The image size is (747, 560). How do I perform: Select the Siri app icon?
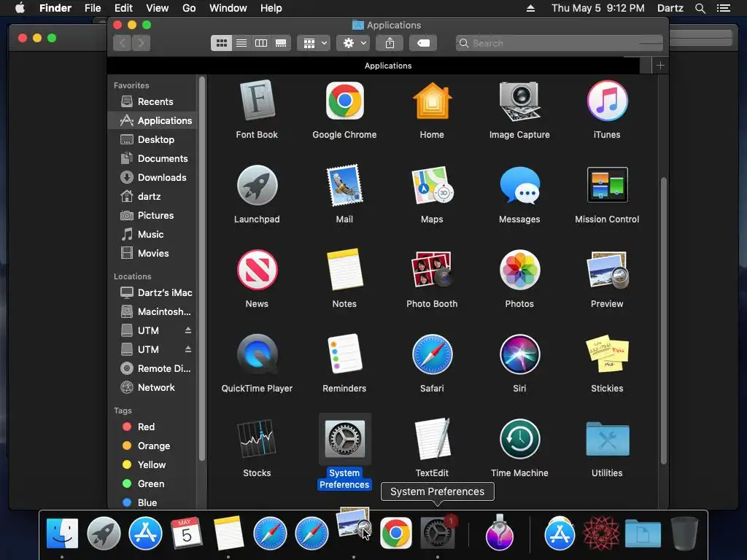pos(519,354)
